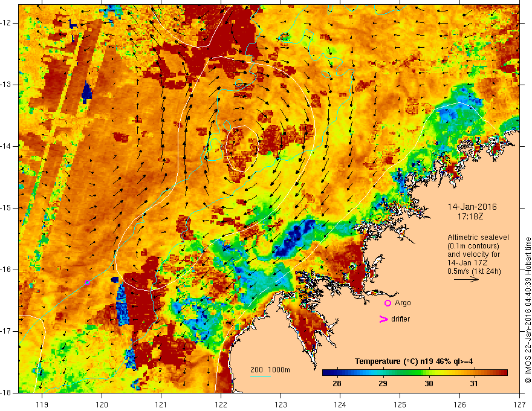532x411 pixels.
Task: Click the '0.5m/s (1kt 24h)' text
Action: [x=474, y=271]
